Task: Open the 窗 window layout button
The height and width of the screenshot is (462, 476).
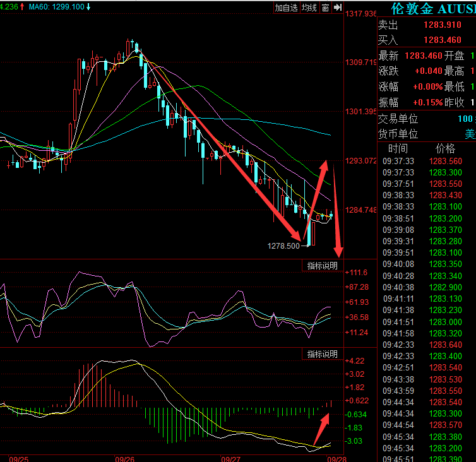Action: [x=325, y=8]
